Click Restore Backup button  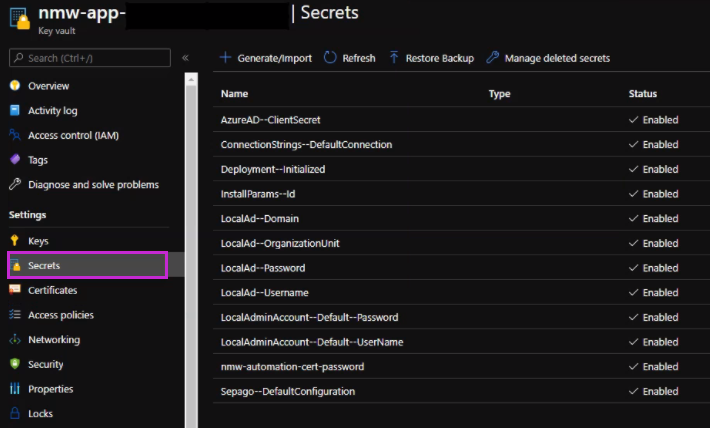click(x=432, y=58)
